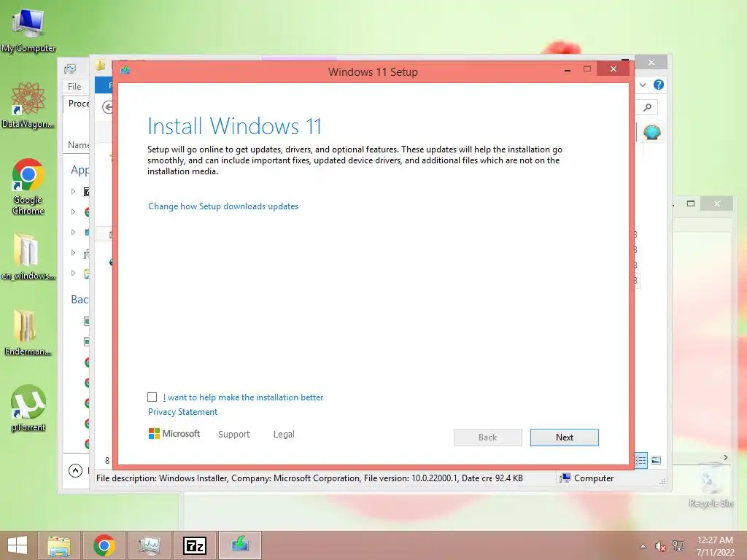Launch µTorrent desktop shortcut

[28, 408]
